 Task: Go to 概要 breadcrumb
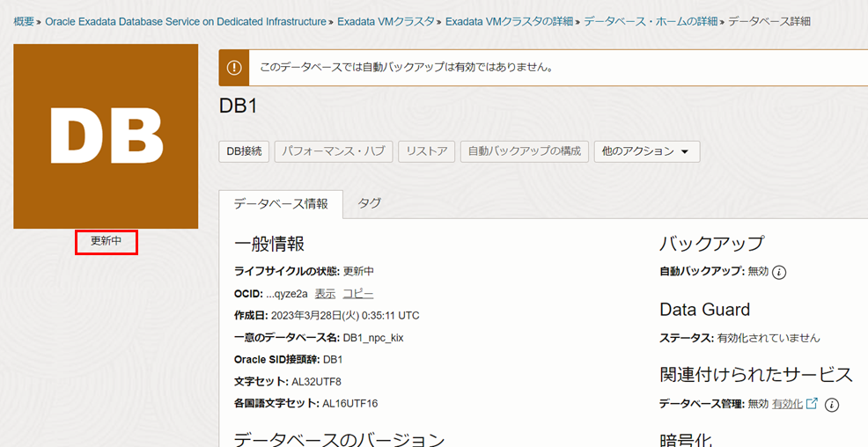[x=24, y=21]
